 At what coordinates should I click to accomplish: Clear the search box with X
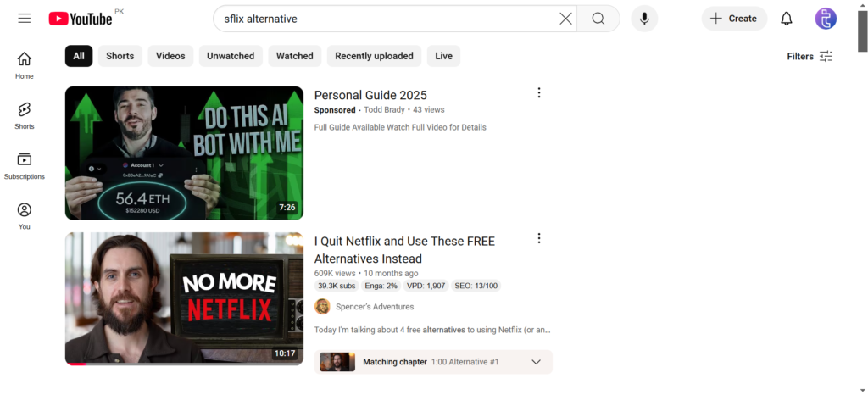pos(565,19)
